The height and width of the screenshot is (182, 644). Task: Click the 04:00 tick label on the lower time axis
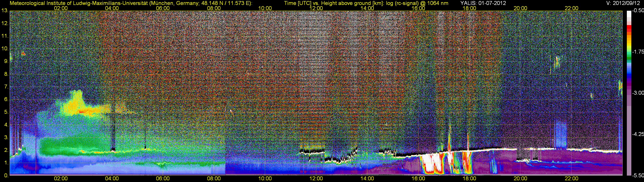(112, 179)
